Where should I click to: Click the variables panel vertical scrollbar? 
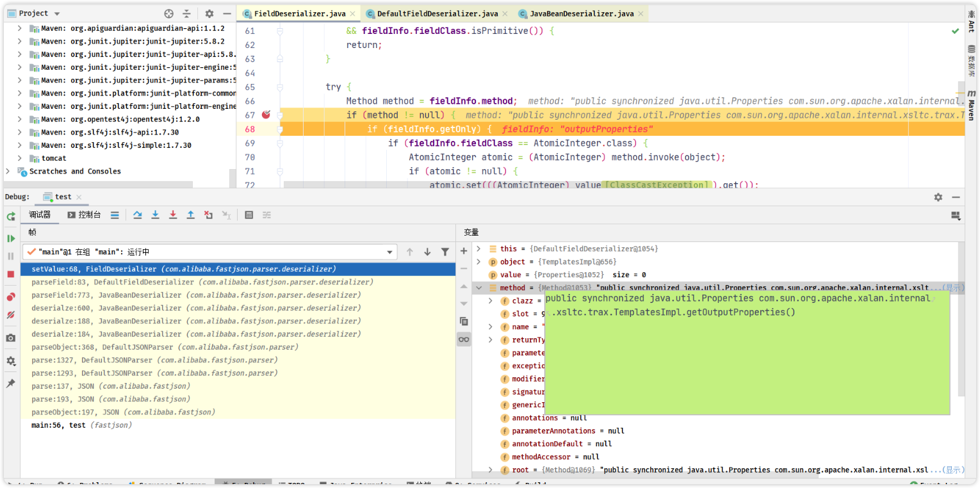(x=960, y=320)
